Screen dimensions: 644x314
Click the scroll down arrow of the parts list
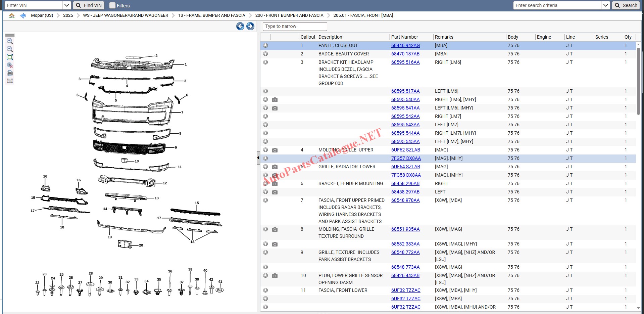pyautogui.click(x=638, y=308)
